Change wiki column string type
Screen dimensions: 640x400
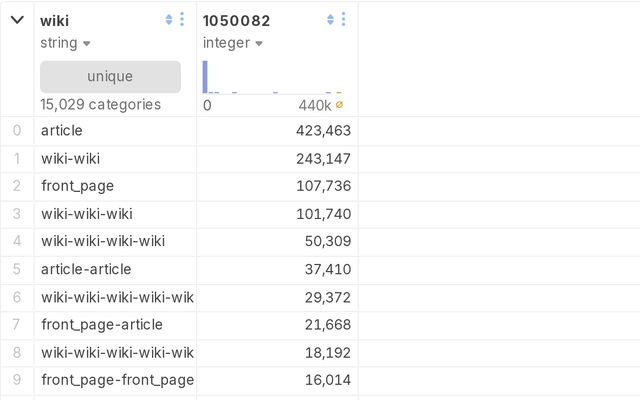(66, 43)
